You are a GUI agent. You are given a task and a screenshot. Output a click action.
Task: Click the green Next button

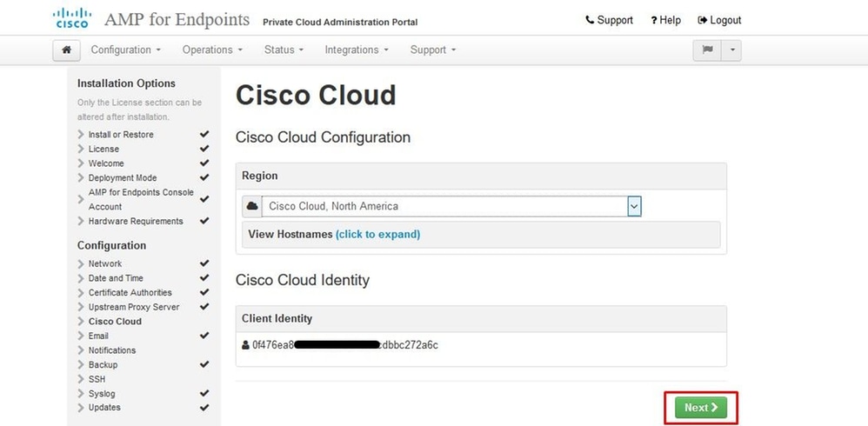tap(701, 408)
